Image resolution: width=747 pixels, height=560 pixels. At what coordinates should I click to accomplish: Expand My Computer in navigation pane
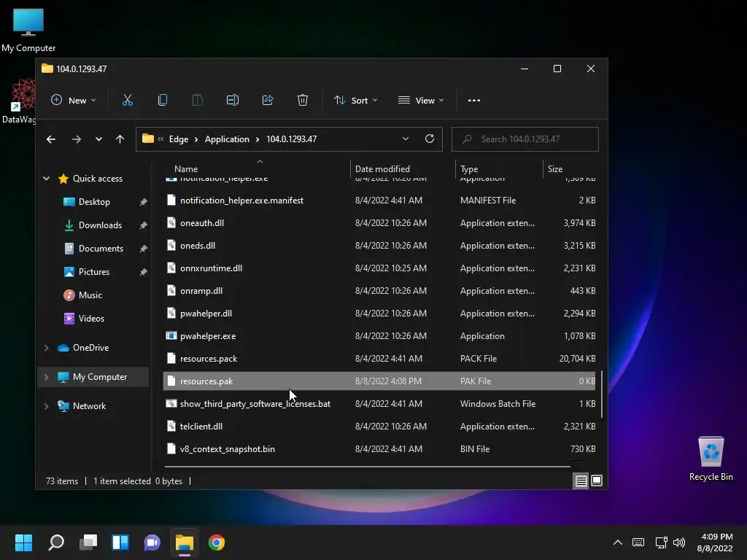46,377
